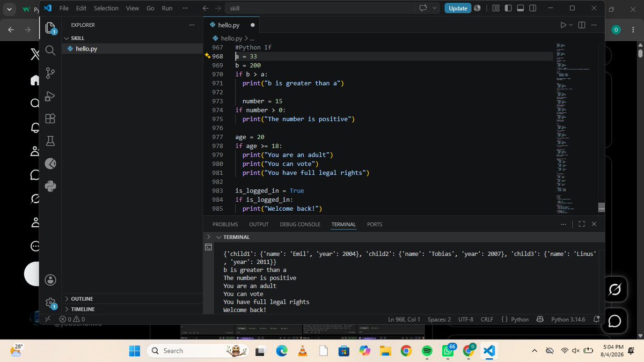Click the Python icon in the activity bar

50,187
